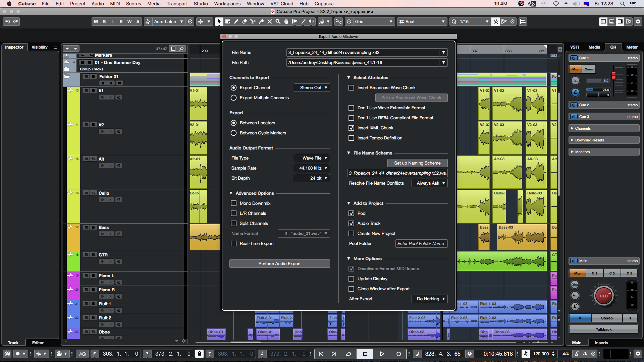Open the Stereo Out channel dropdown

click(x=312, y=87)
